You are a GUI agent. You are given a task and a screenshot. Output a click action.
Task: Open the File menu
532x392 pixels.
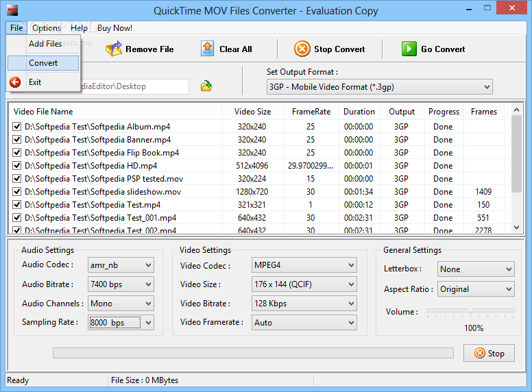coord(16,28)
